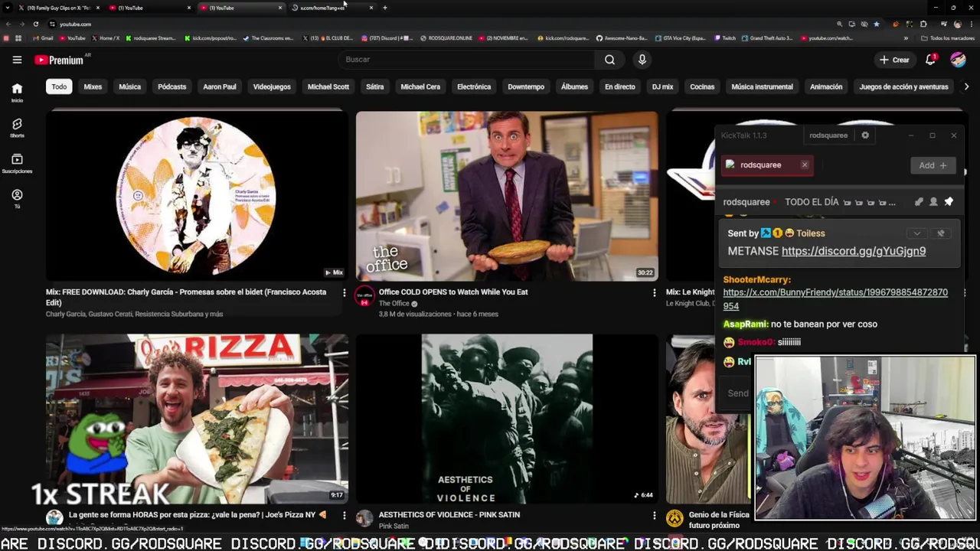
Task: Open options menu for Joe's Pizza video
Action: pos(344,515)
